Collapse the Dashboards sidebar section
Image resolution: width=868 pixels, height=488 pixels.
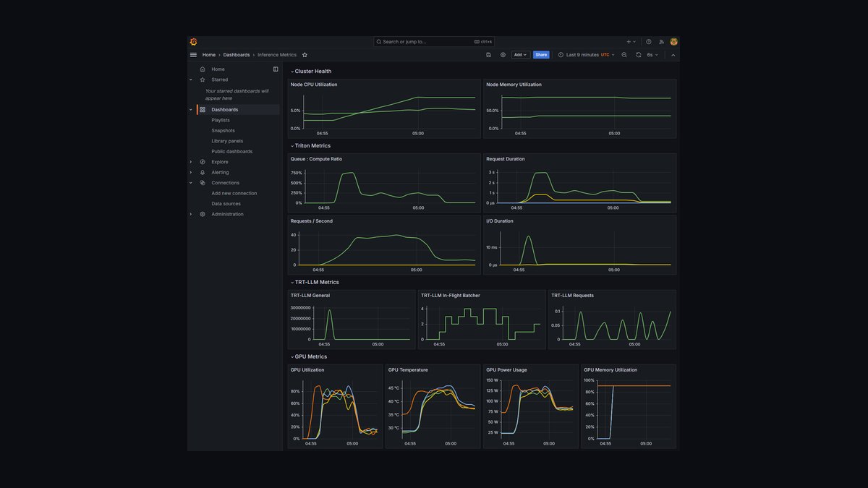pos(191,110)
